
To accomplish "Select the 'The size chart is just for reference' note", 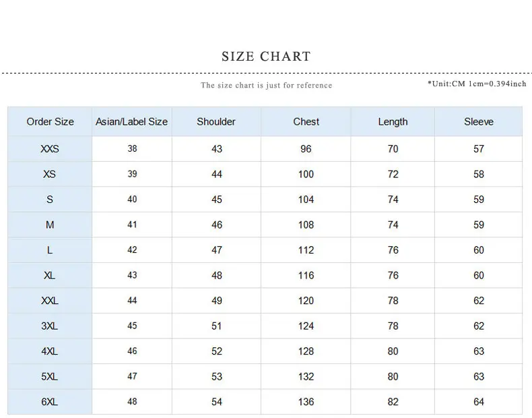I will (x=267, y=85).
